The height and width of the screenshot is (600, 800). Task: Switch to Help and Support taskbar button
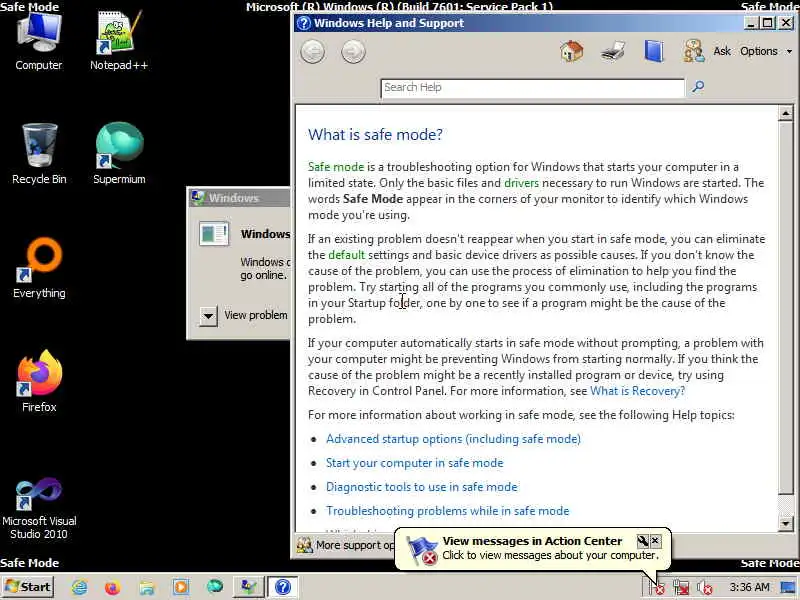pyautogui.click(x=283, y=587)
